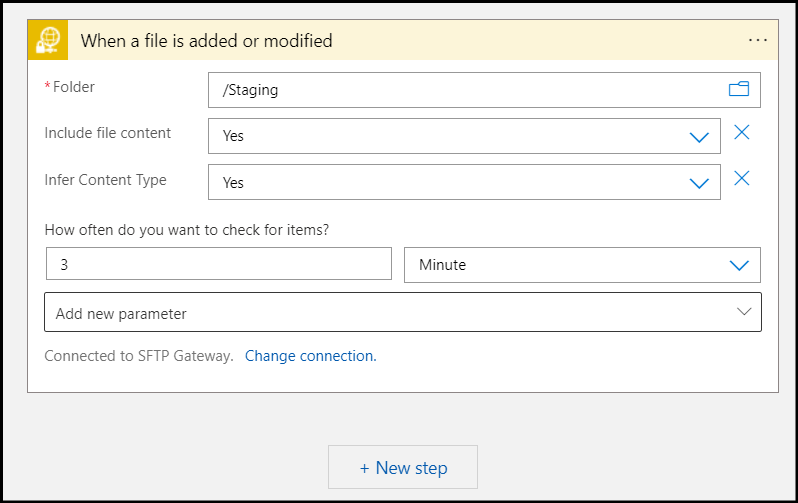Click the Minute text in frequency box
Image resolution: width=798 pixels, height=503 pixels.
pos(442,265)
